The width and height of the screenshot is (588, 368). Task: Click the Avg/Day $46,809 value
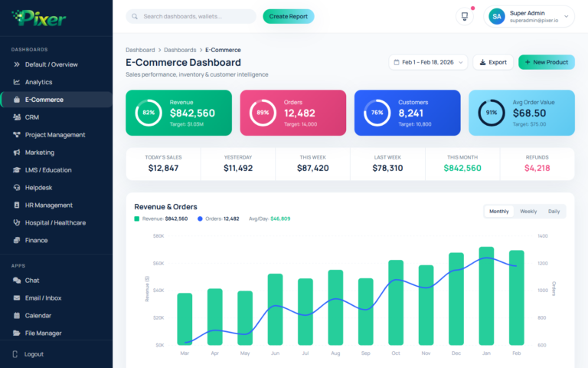[x=280, y=219]
